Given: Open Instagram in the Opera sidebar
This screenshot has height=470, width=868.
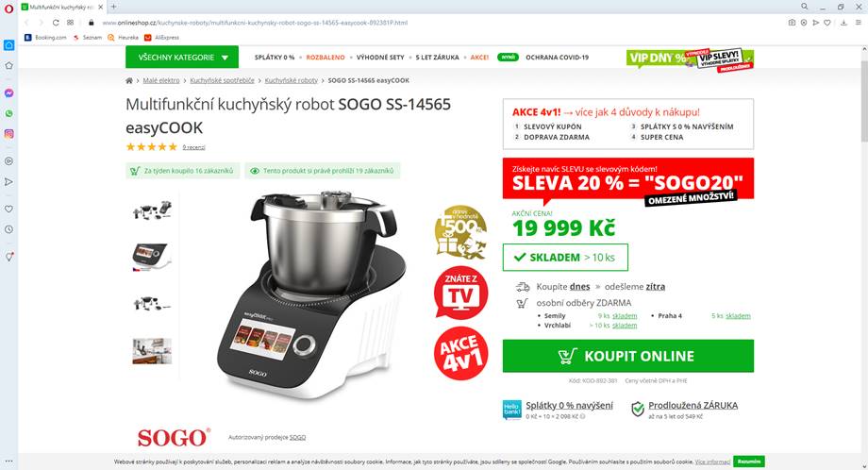Looking at the screenshot, I should [8, 134].
